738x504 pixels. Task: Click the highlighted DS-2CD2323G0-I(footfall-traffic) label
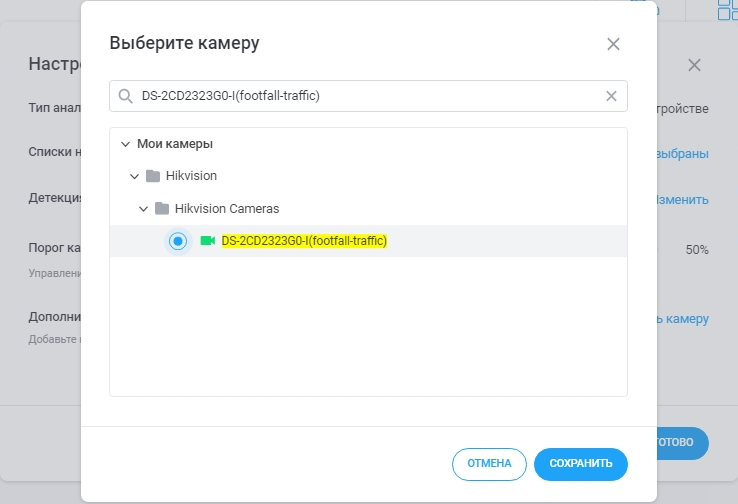pyautogui.click(x=304, y=241)
